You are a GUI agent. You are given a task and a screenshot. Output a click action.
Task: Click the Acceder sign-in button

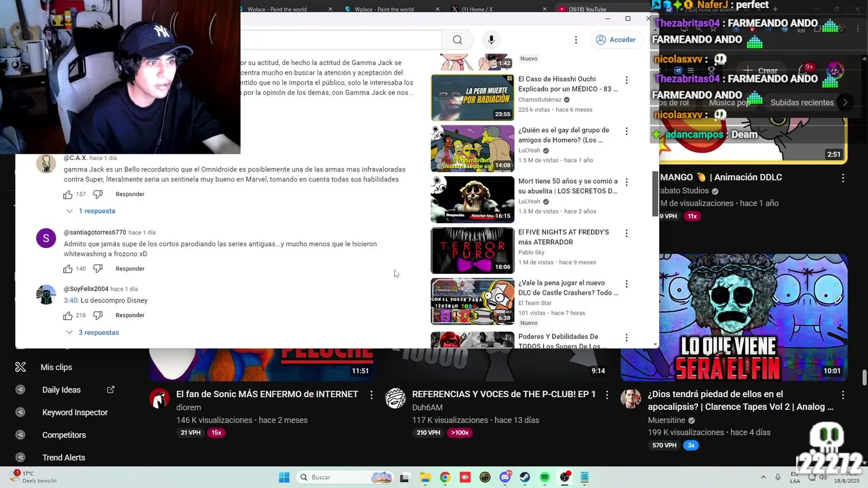point(616,40)
